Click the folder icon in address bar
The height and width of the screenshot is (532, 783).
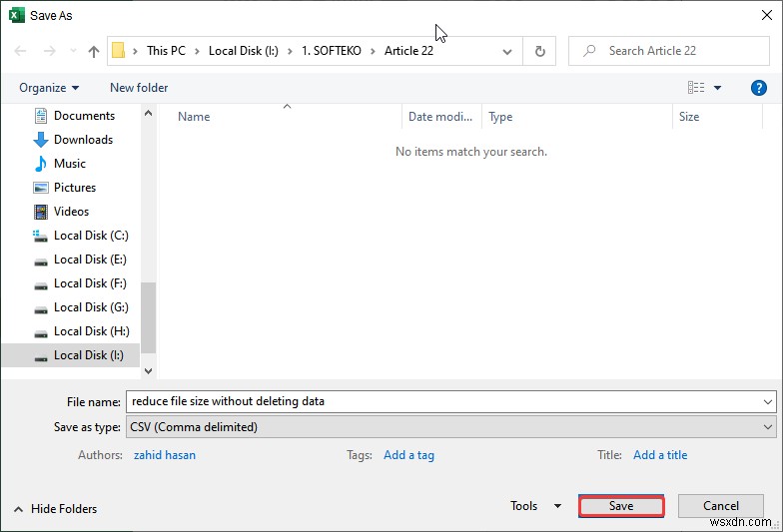[x=118, y=50]
